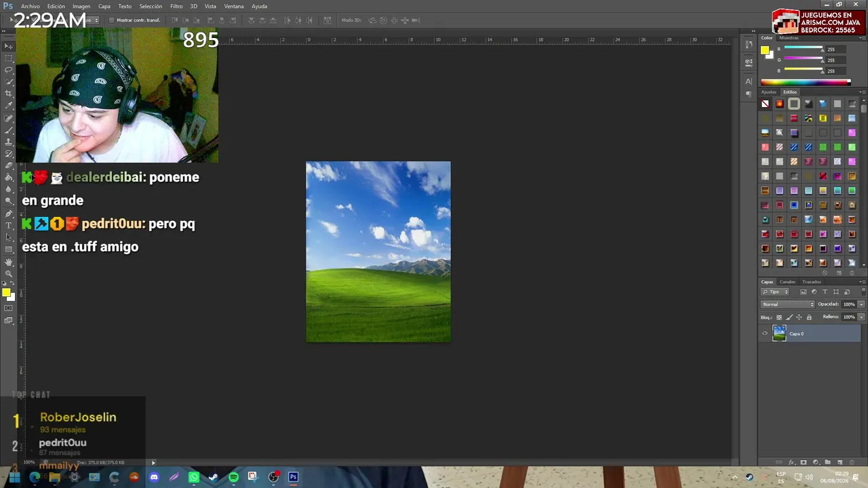The height and width of the screenshot is (488, 868).
Task: Open the Archivo menu
Action: [x=31, y=6]
